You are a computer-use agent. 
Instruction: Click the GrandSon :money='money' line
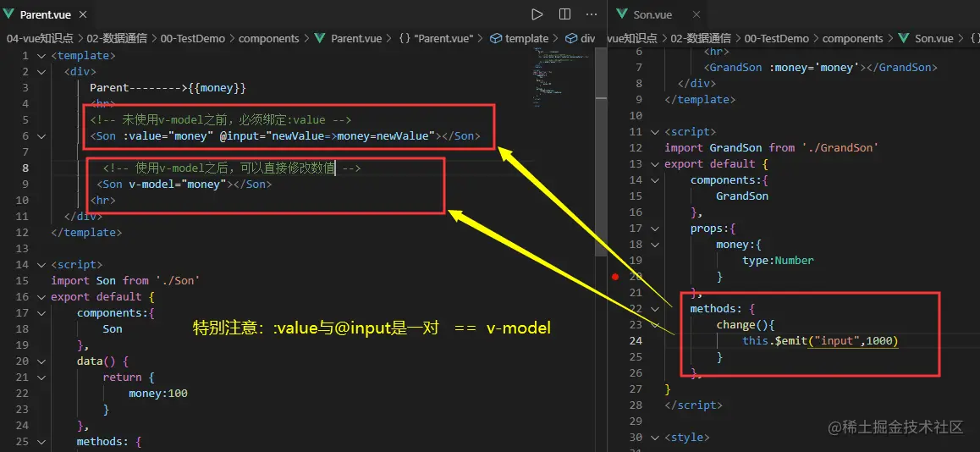(821, 68)
